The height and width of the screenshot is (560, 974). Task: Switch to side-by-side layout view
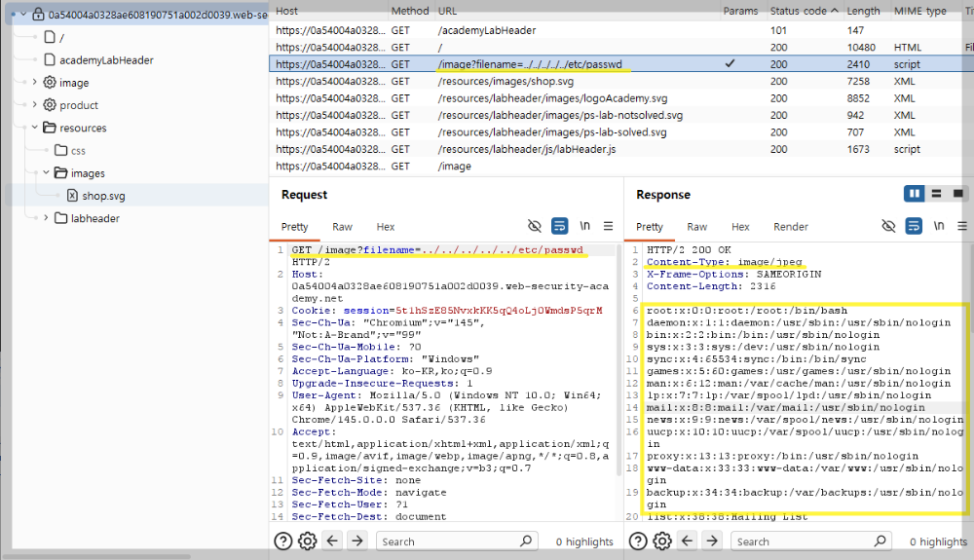pos(915,194)
